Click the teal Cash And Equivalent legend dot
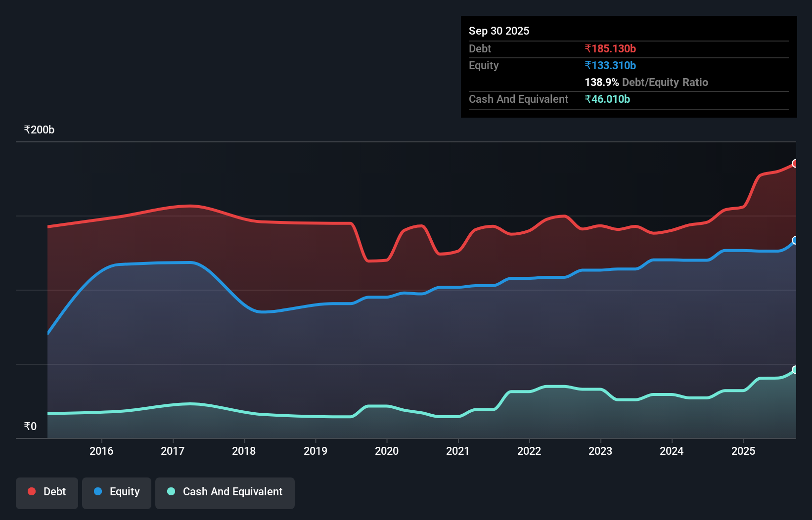This screenshot has height=520, width=812. pyautogui.click(x=170, y=491)
